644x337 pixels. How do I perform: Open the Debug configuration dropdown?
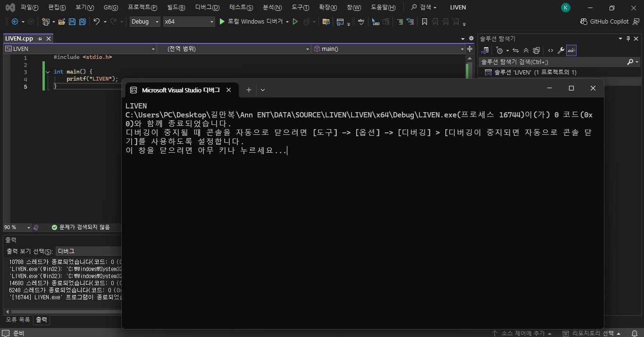coord(145,22)
